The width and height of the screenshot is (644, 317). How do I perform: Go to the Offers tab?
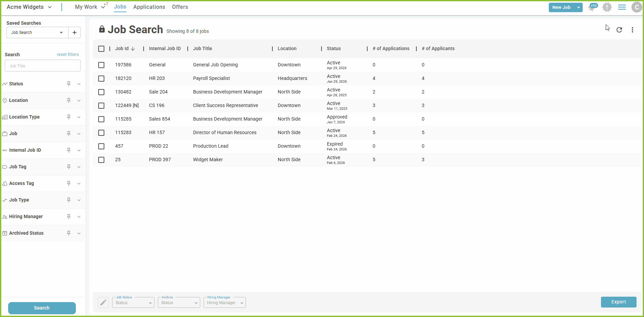(180, 7)
